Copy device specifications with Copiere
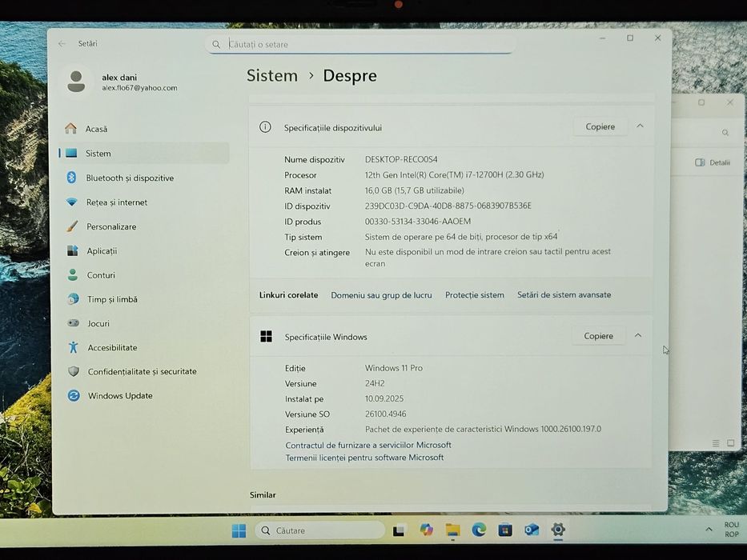747x560 pixels. click(600, 126)
